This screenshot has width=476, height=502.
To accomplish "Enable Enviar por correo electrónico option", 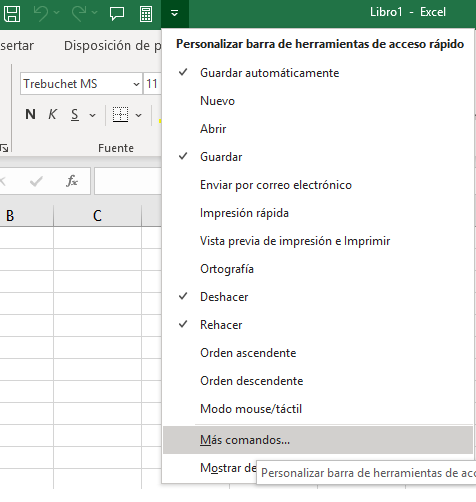I will click(x=318, y=185).
